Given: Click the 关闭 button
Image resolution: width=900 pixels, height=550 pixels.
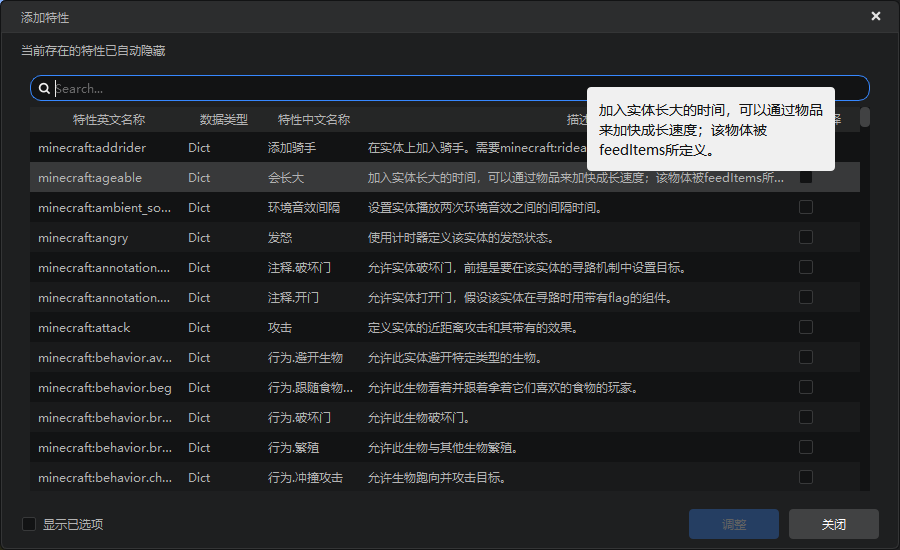Looking at the screenshot, I should point(833,524).
